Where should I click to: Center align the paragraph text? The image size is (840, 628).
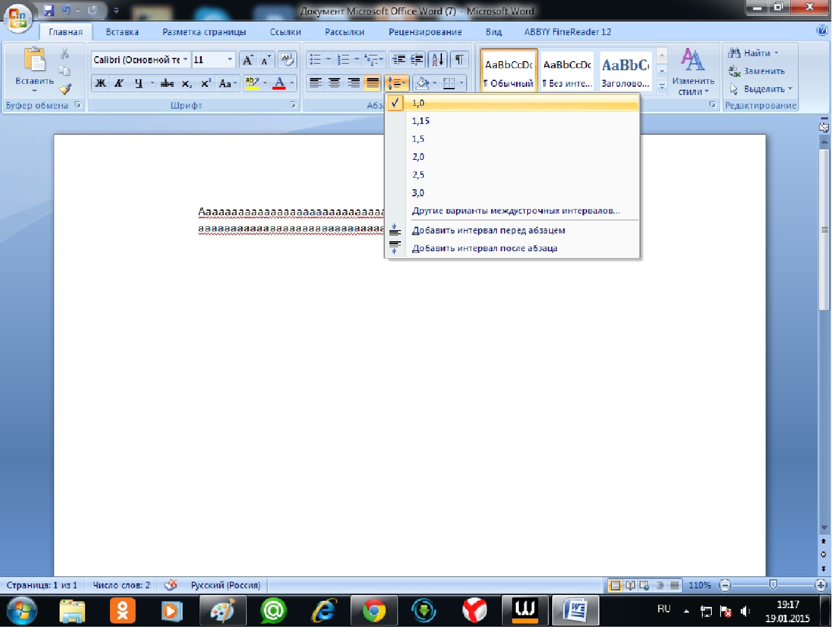334,83
